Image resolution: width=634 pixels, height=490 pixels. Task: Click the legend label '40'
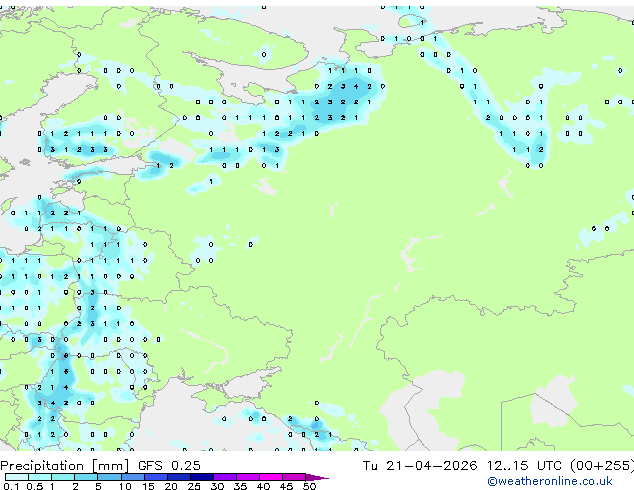[263, 486]
